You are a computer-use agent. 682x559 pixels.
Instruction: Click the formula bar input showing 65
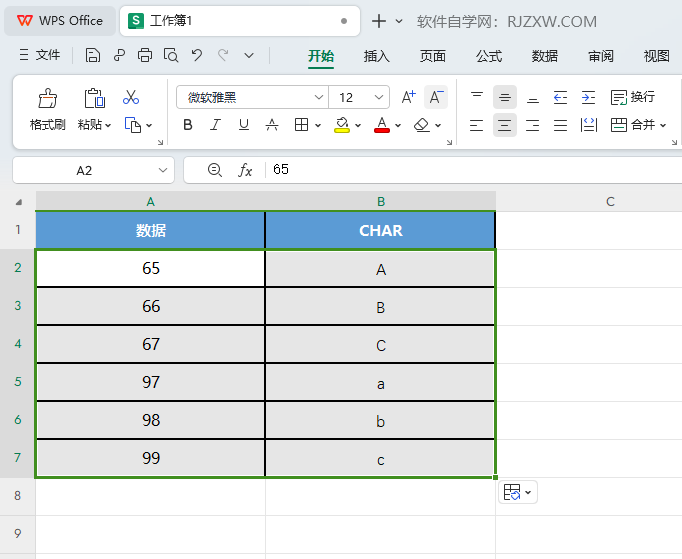(474, 170)
